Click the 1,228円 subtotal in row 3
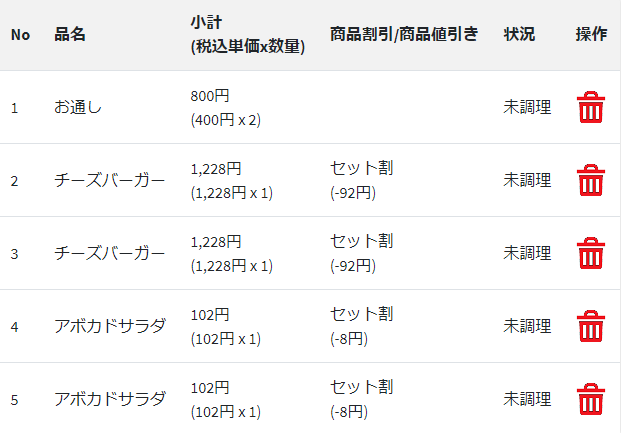The image size is (621, 433). (215, 242)
